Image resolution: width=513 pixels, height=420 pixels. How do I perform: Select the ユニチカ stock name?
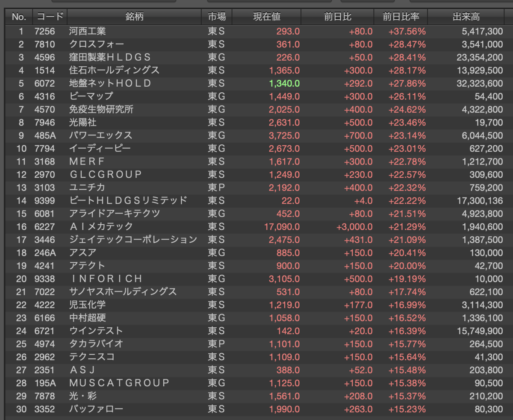coord(87,188)
